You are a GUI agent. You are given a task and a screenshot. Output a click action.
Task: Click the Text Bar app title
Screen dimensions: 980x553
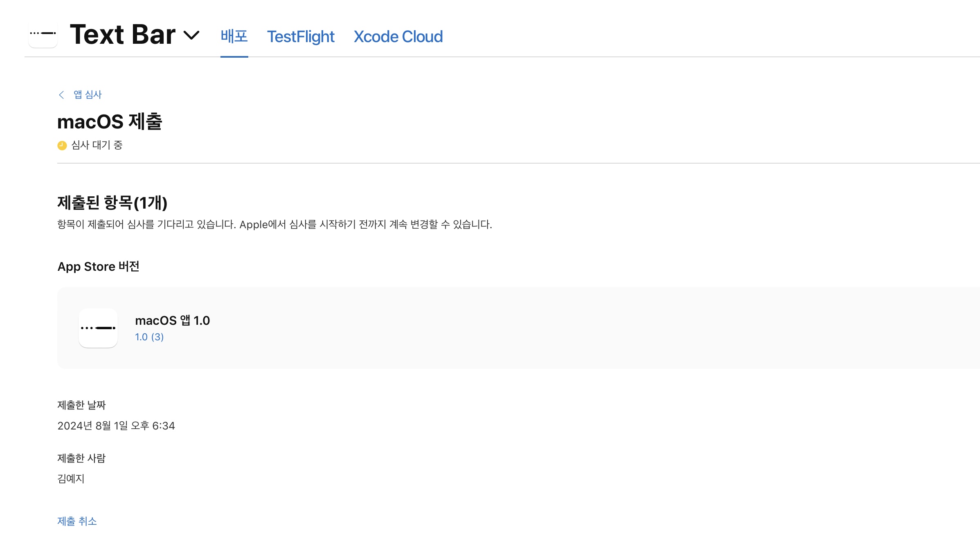[123, 34]
